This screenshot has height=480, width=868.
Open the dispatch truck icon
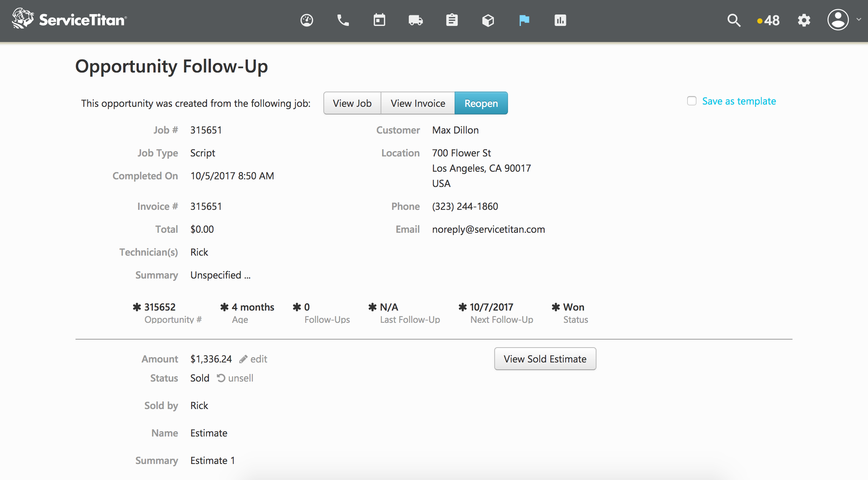(x=415, y=20)
